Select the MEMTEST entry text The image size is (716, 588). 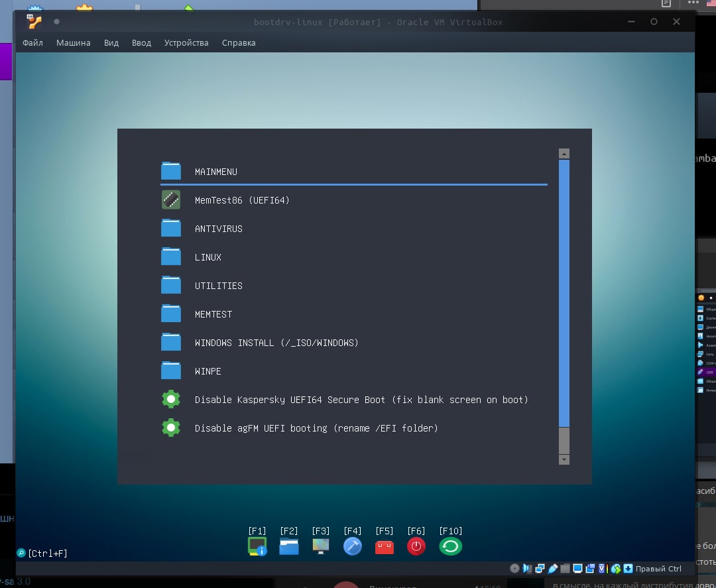[x=213, y=314]
